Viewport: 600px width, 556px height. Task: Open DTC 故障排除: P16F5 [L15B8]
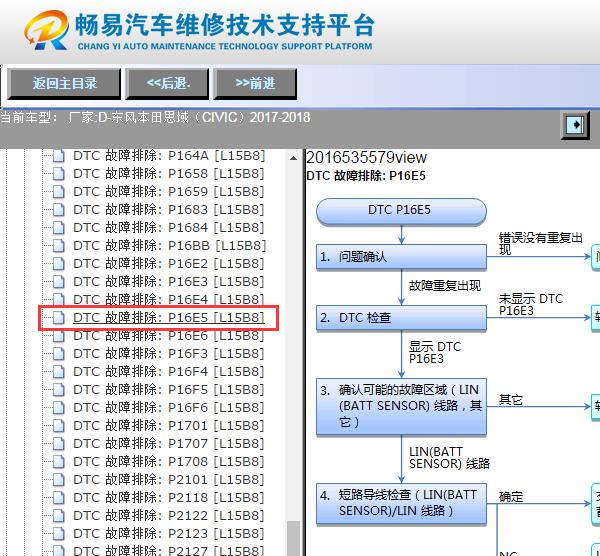coord(169,390)
